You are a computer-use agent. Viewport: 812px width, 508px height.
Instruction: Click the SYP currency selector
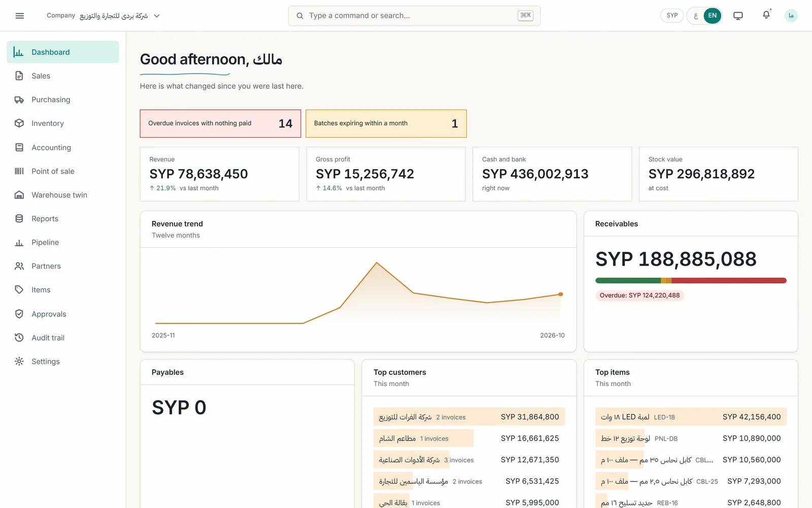pos(672,16)
